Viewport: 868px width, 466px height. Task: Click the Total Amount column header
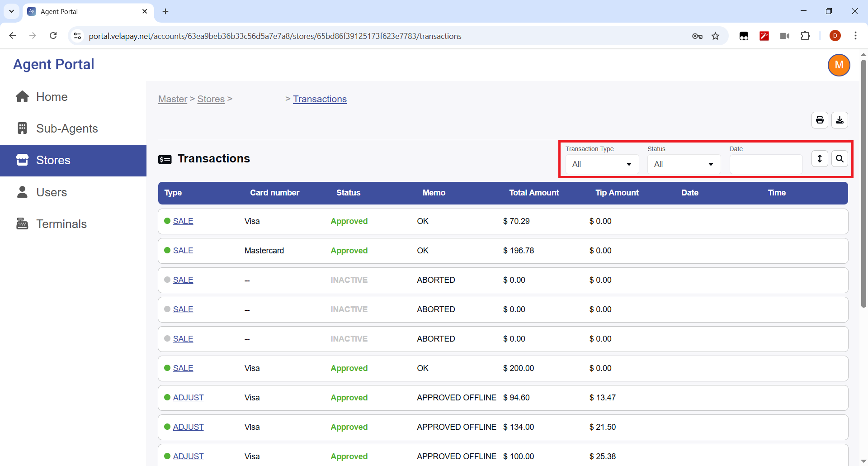click(534, 193)
